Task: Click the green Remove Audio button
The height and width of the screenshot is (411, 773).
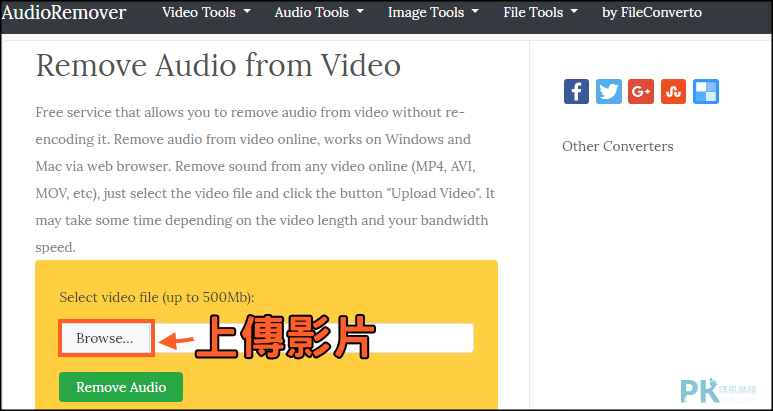Action: [x=121, y=387]
